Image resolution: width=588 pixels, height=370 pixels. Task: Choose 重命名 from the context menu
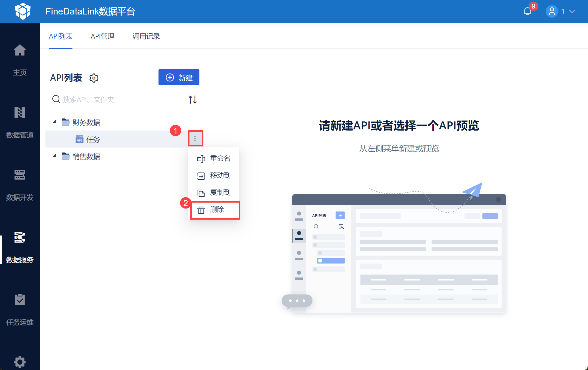[x=214, y=158]
